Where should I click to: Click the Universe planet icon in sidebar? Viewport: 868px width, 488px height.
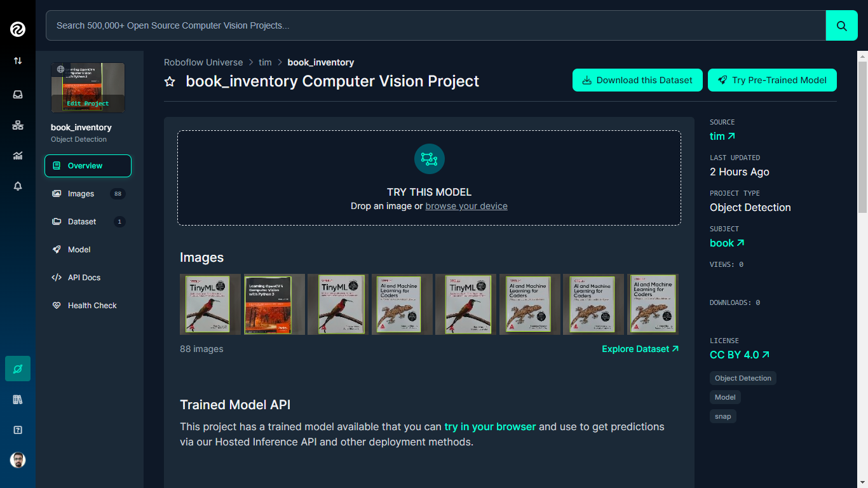tap(18, 369)
